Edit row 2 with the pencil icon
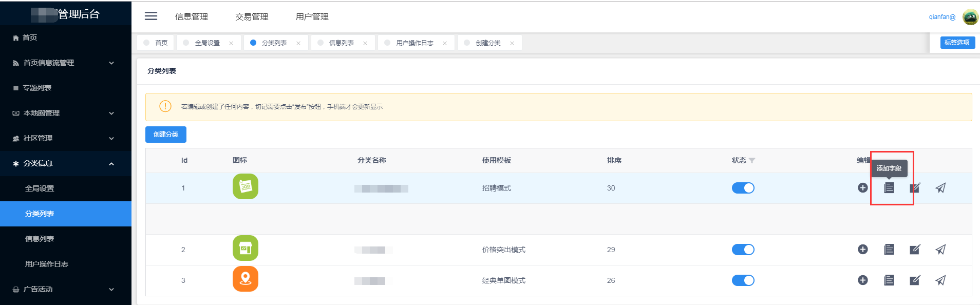 (x=915, y=250)
